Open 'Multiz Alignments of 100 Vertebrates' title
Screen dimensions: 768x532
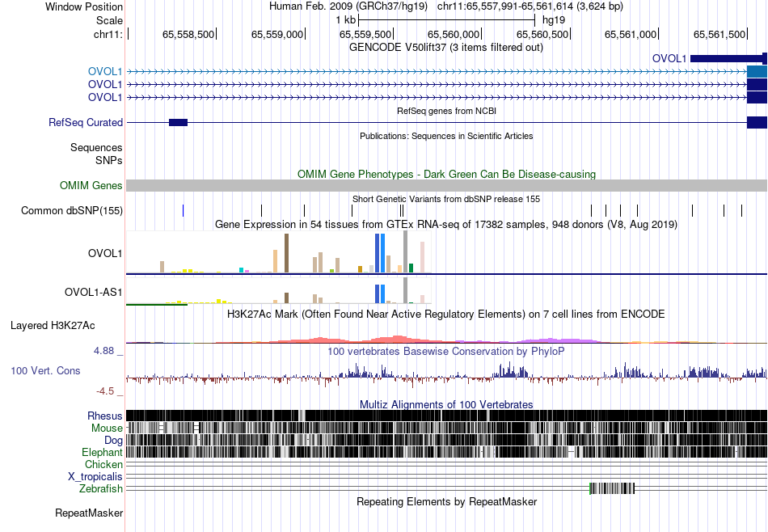[446, 404]
